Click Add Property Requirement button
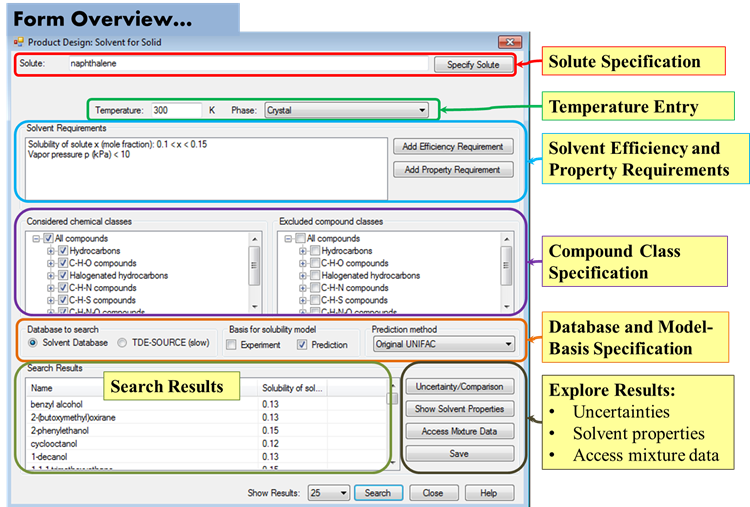 453,169
